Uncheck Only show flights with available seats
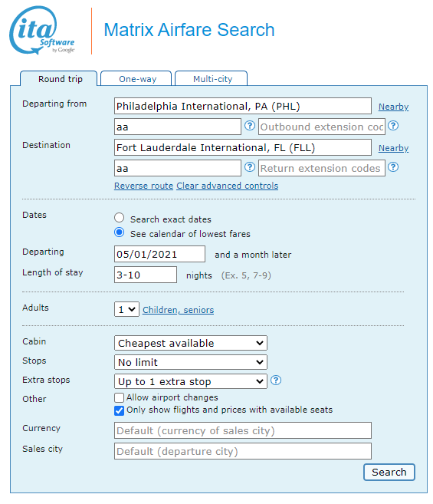433x504 pixels. click(120, 410)
